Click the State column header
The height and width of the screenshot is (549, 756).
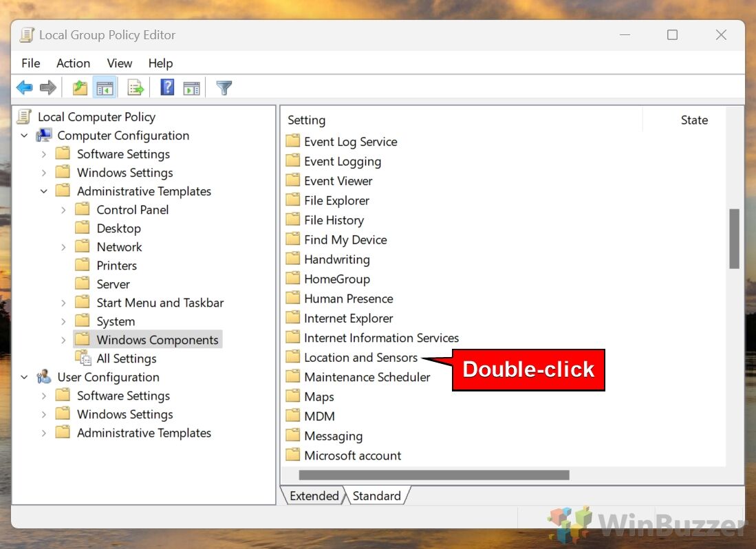(x=693, y=120)
